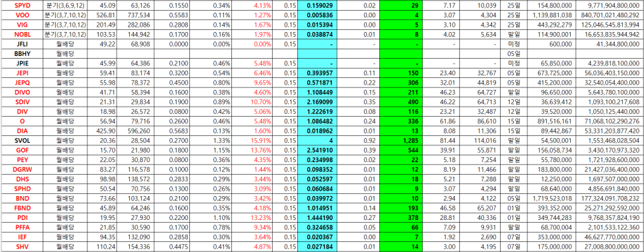
Task: Click the DGRW ticker cell
Action: [22, 169]
